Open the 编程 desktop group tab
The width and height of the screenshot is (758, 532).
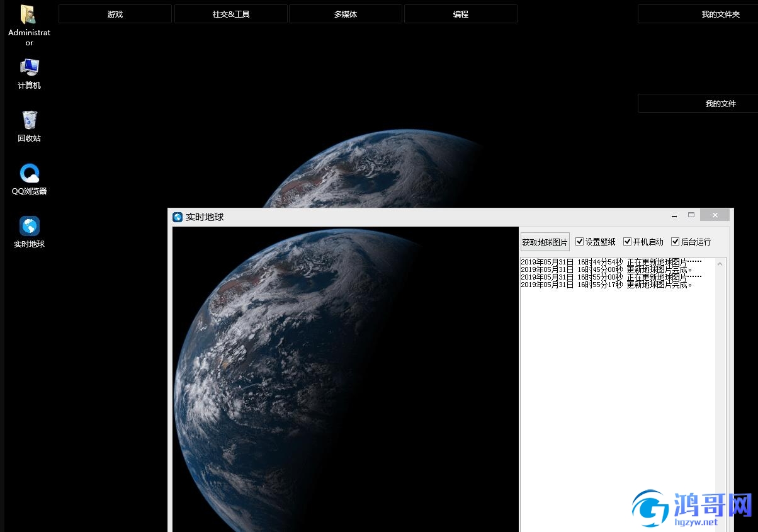coord(461,14)
